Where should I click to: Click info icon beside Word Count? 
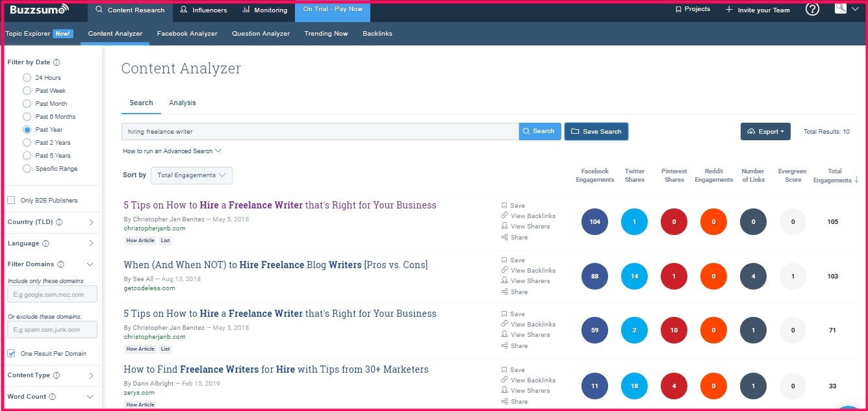coord(53,397)
